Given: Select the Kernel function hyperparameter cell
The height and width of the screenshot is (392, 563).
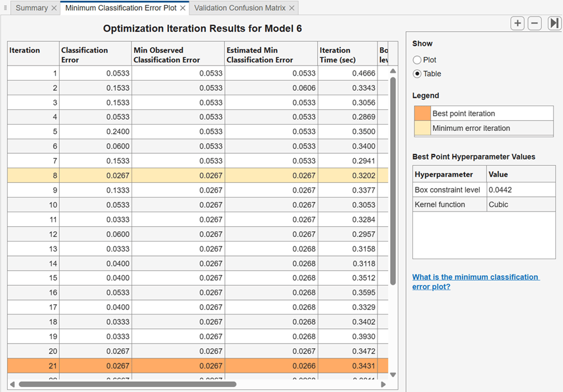Looking at the screenshot, I should coord(449,205).
